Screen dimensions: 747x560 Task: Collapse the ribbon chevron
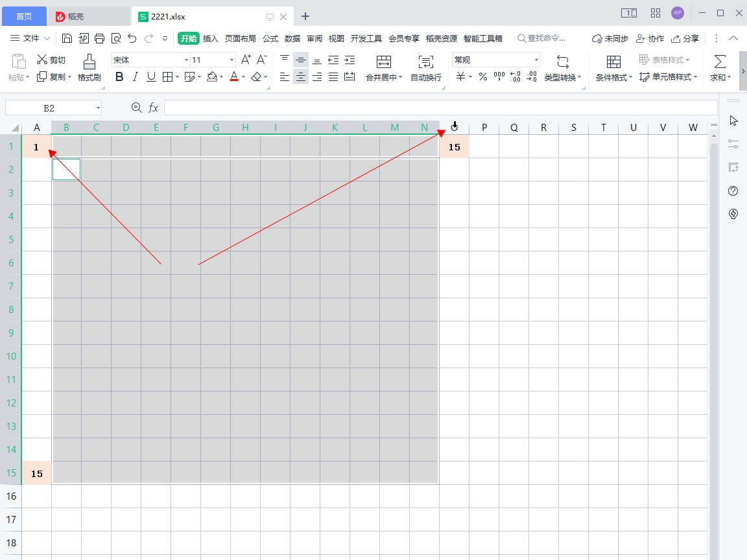pyautogui.click(x=733, y=39)
